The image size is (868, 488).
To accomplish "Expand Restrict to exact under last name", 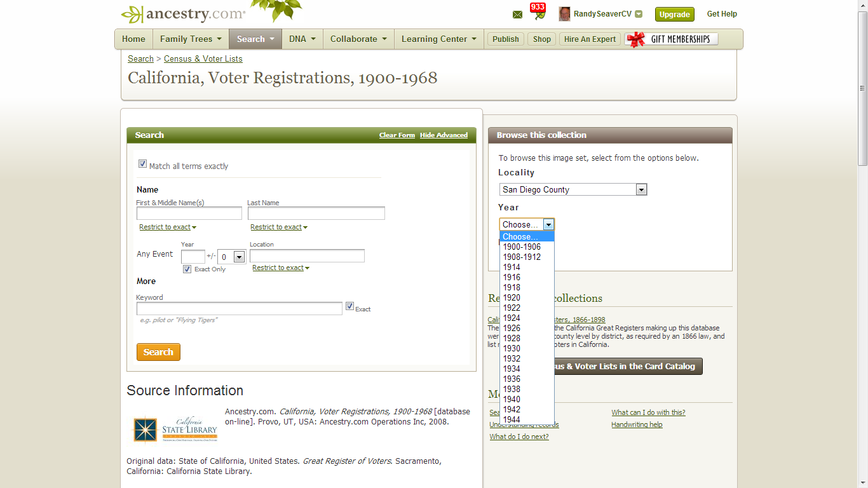I will click(x=279, y=227).
